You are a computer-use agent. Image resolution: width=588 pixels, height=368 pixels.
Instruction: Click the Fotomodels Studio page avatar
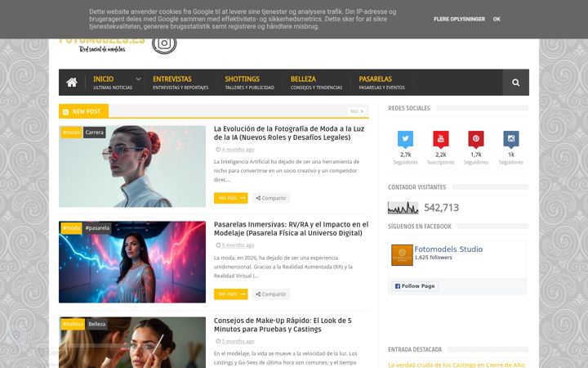(x=402, y=255)
